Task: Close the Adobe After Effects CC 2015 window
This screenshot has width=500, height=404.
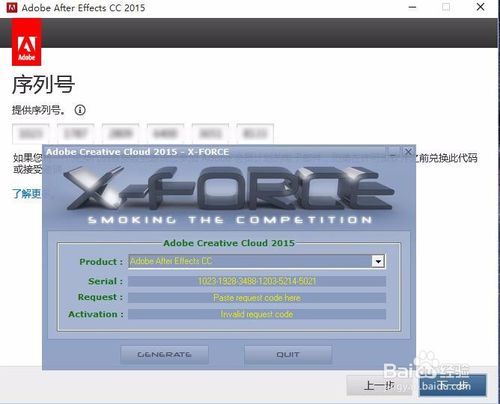Action: [480, 7]
